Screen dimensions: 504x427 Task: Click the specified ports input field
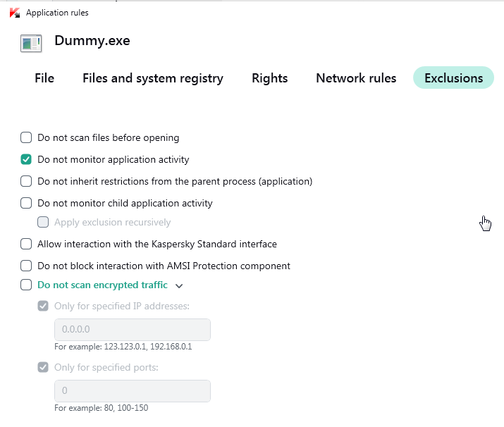pyautogui.click(x=133, y=391)
